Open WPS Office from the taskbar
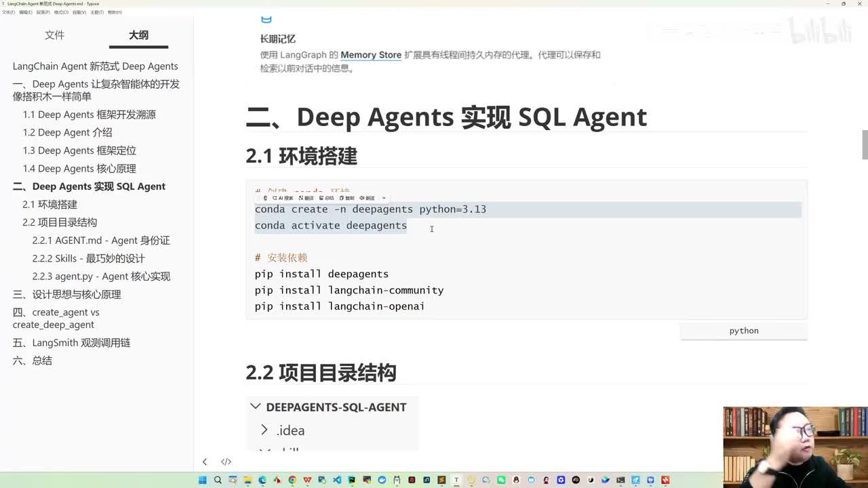Image resolution: width=868 pixels, height=488 pixels. tap(307, 481)
